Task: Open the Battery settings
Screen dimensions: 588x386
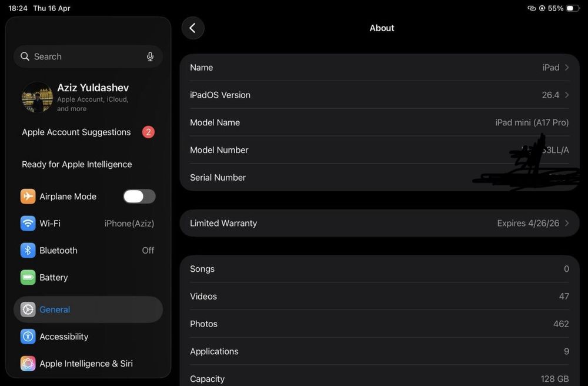Action: tap(88, 277)
